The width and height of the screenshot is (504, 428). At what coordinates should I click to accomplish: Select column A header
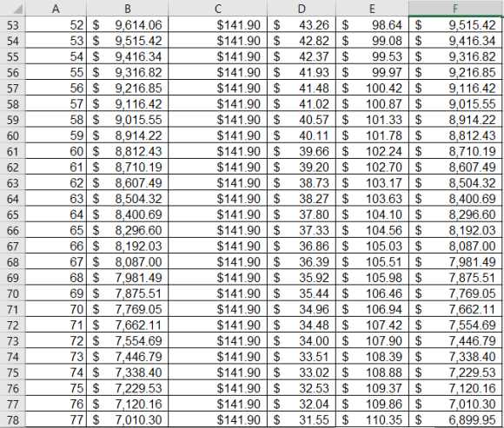[56, 9]
